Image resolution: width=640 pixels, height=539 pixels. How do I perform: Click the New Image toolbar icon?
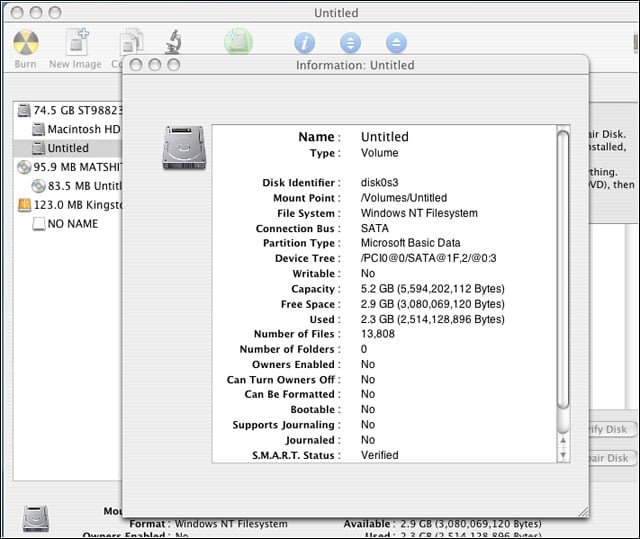[77, 41]
